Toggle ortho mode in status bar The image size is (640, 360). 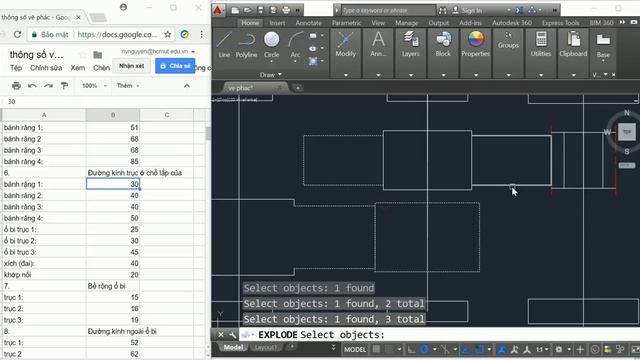(x=411, y=349)
